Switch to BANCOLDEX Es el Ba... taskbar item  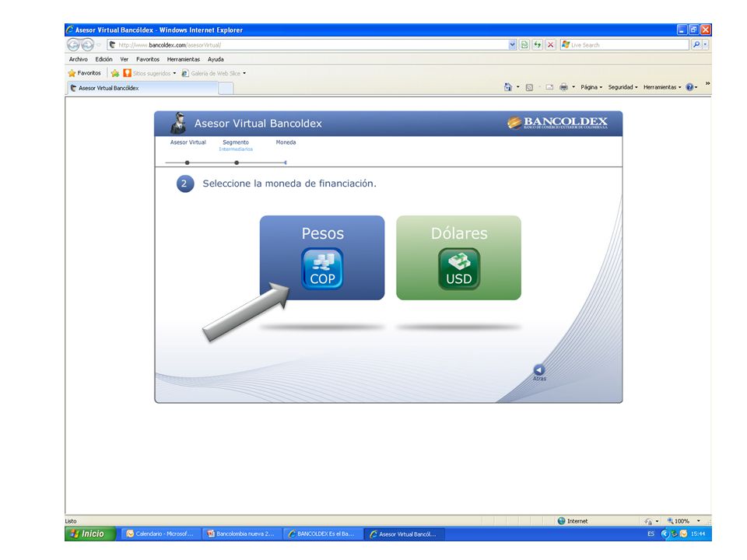coord(322,534)
